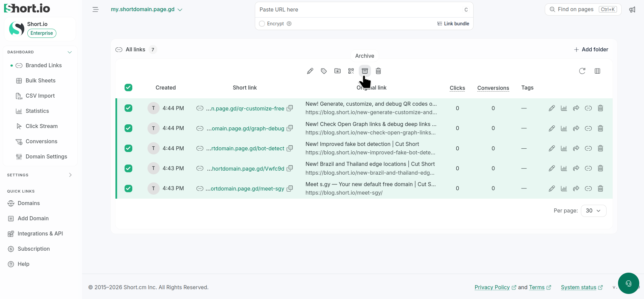Click the bulk QR code icon
644x299 pixels.
pos(351,71)
